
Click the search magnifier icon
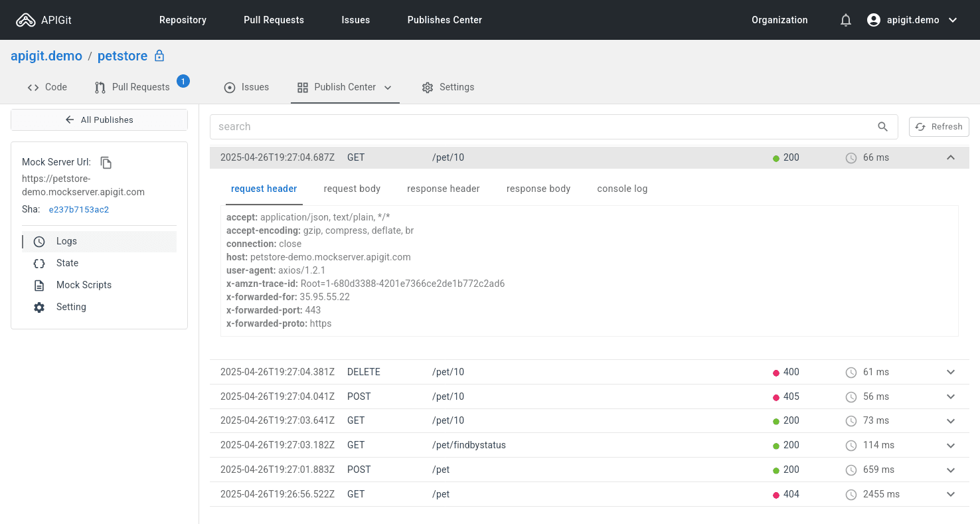click(x=882, y=127)
